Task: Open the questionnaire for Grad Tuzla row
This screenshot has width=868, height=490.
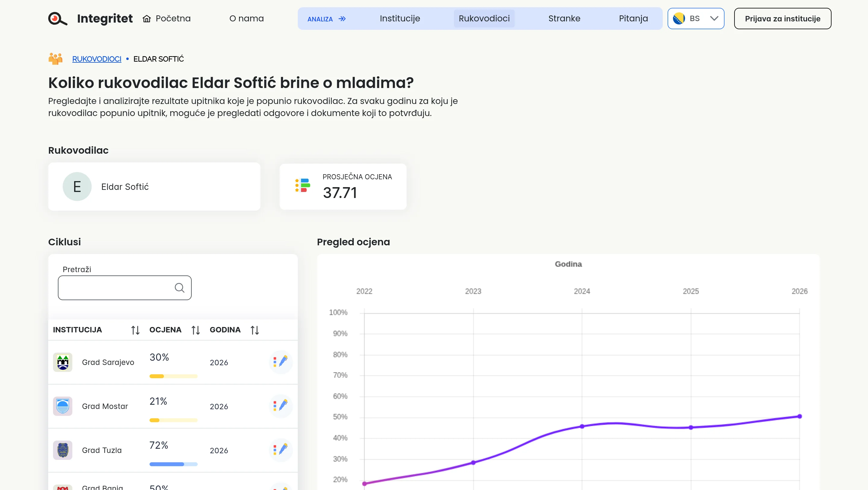Action: pos(281,450)
